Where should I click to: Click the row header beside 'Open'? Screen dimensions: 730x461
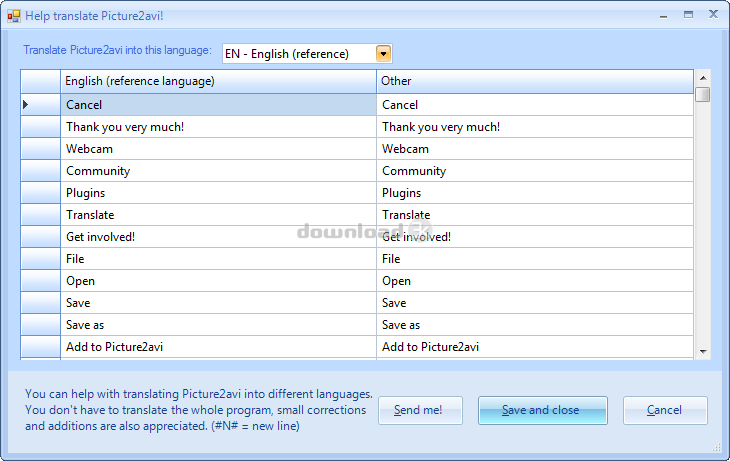point(41,281)
